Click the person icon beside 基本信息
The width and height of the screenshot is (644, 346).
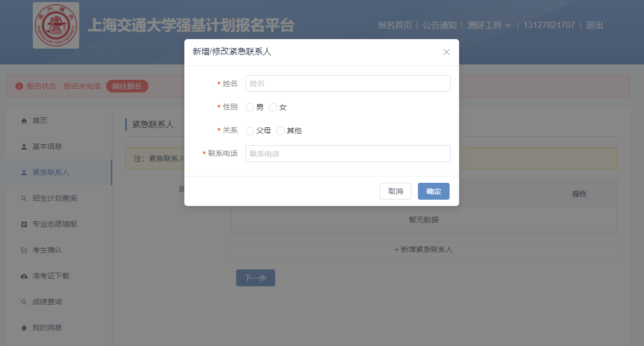pyautogui.click(x=24, y=147)
